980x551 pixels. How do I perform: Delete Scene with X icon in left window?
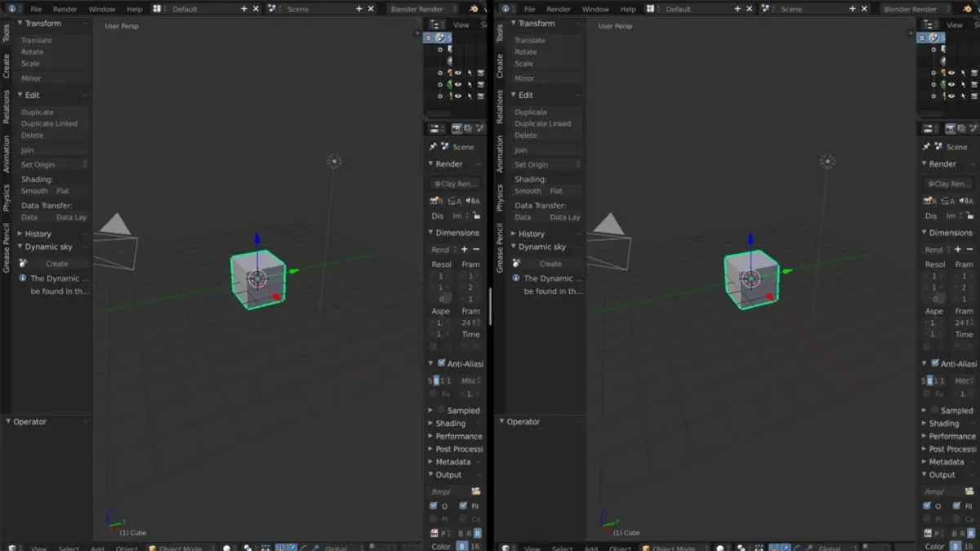coord(370,9)
